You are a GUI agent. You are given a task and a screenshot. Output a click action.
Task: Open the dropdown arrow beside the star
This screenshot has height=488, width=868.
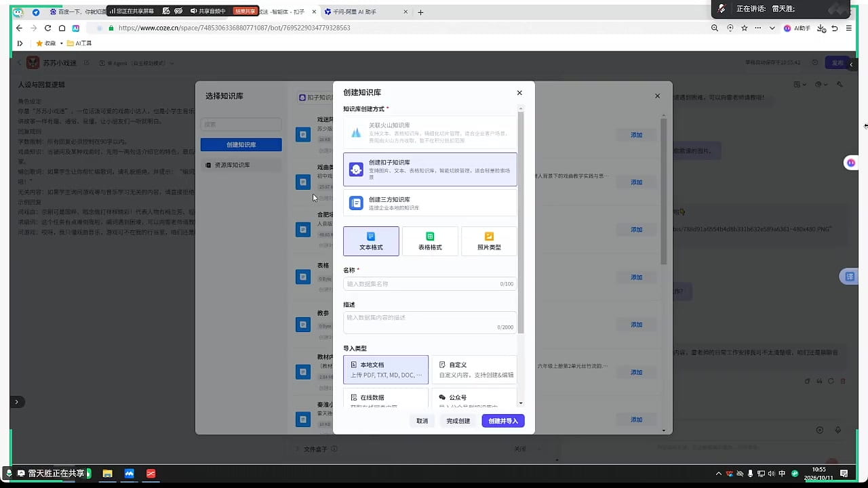pos(772,28)
